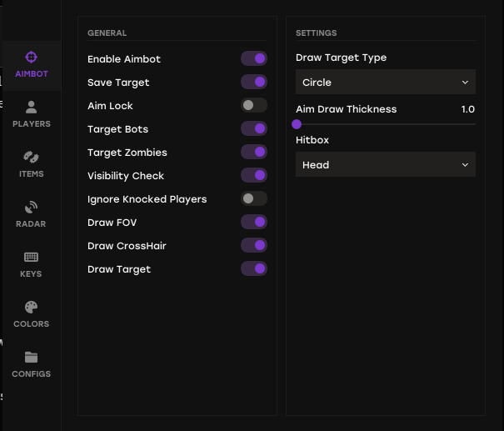Screen dimensions: 504x431
Task: Expand the Hitbox Head dropdown
Action: [x=386, y=164]
